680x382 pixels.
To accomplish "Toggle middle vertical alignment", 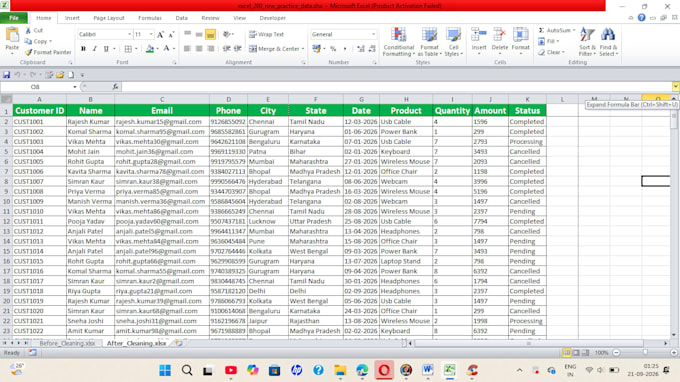I will [x=199, y=34].
